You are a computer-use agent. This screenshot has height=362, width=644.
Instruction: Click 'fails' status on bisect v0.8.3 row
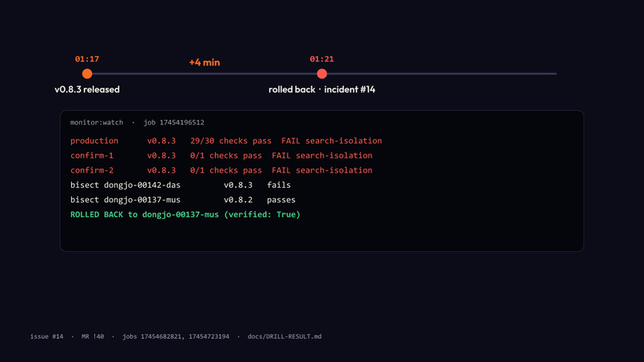point(279,185)
